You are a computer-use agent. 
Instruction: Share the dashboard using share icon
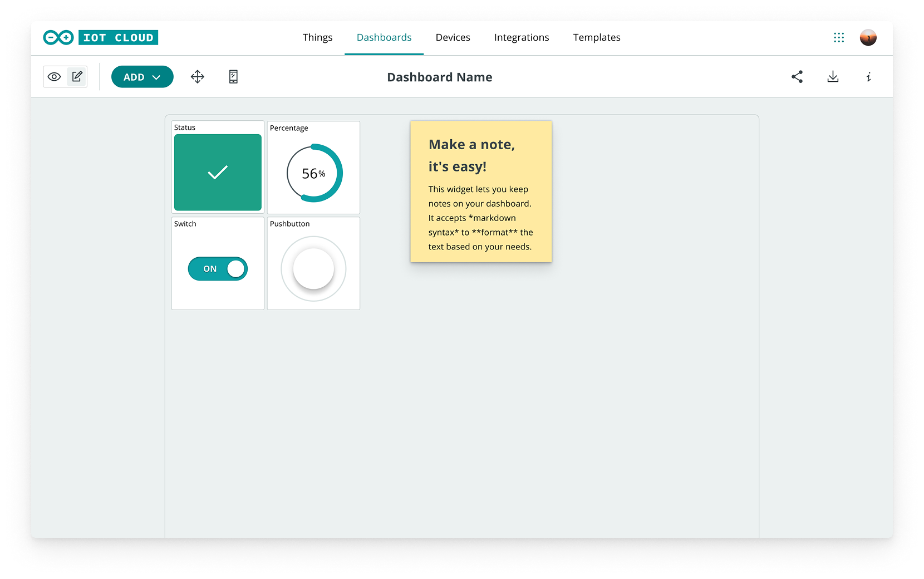[x=797, y=77]
